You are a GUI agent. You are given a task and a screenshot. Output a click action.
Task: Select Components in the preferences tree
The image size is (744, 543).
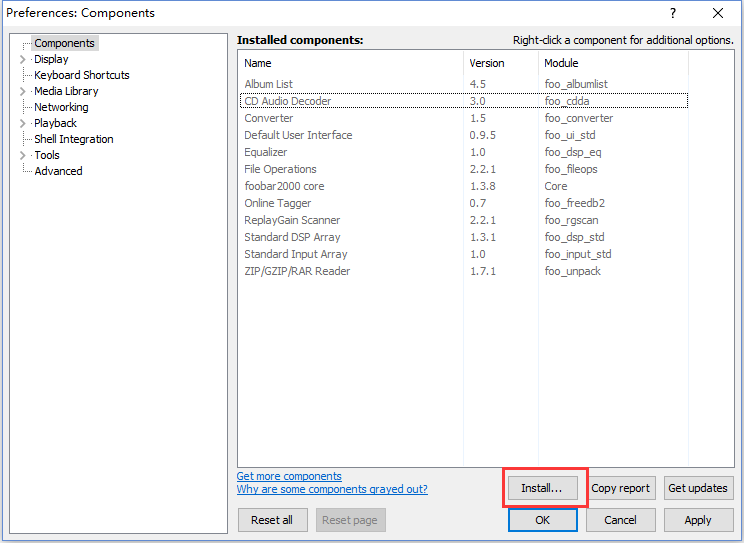pos(65,43)
